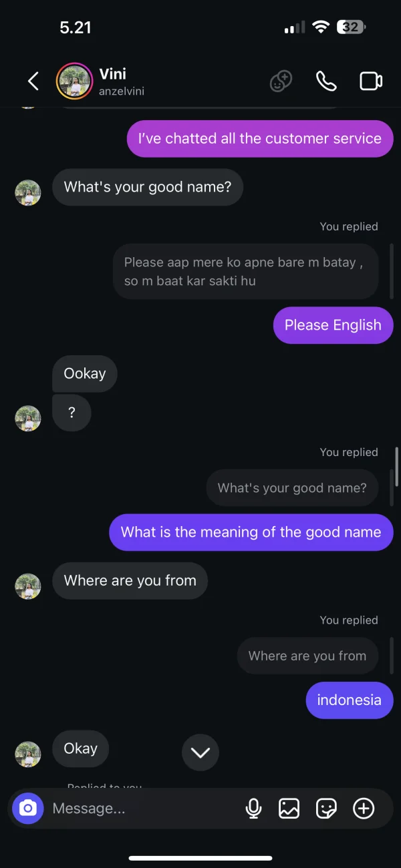Tap the back arrow to leave chat
401x868 pixels.
point(33,81)
